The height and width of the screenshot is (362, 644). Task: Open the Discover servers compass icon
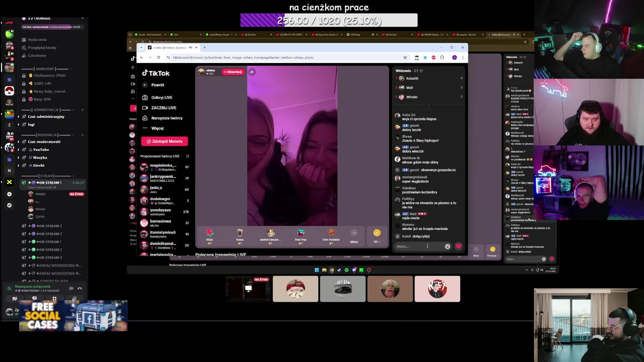pyautogui.click(x=9, y=205)
